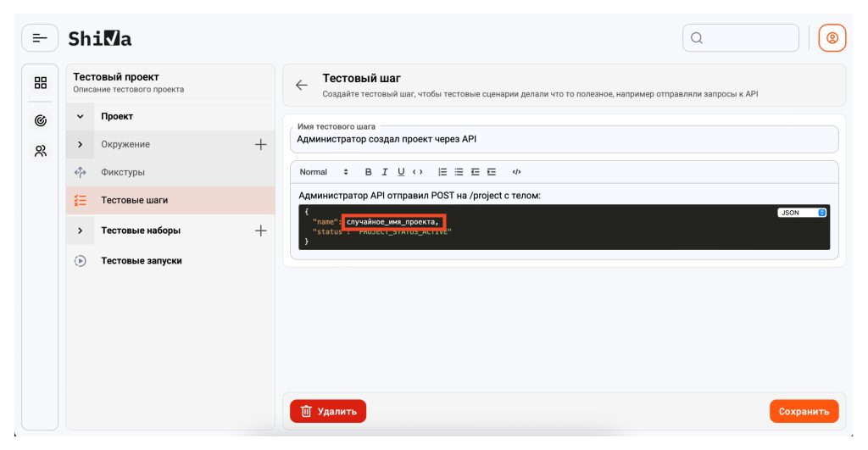The height and width of the screenshot is (450, 868).
Task: Toggle italic formatting in the editor
Action: coord(385,172)
